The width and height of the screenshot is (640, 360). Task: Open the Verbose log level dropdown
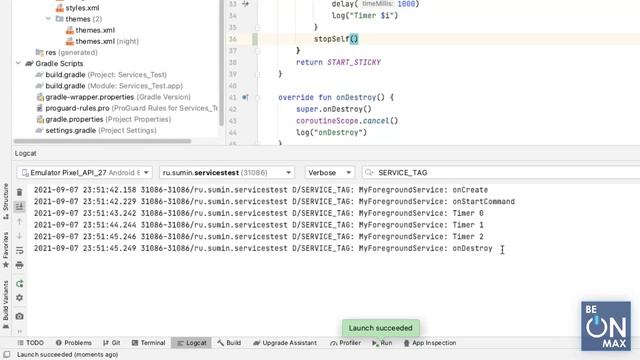[x=329, y=173]
